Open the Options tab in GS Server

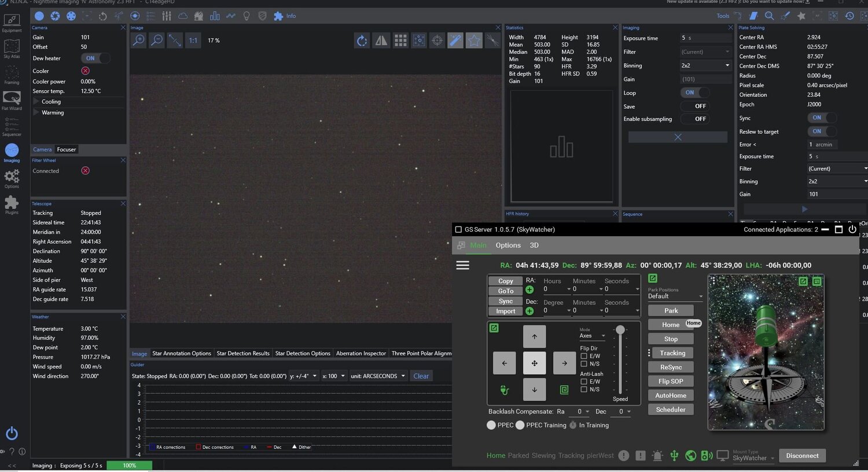[508, 246]
